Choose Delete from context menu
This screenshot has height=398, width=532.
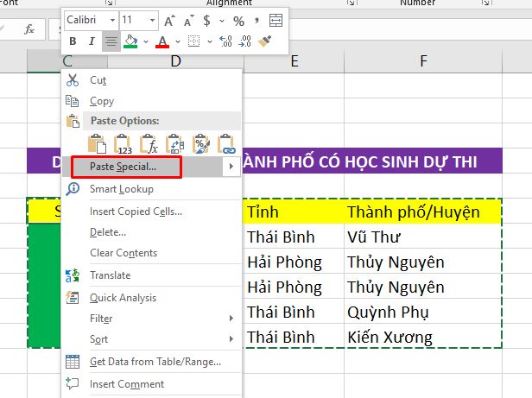[x=152, y=232]
